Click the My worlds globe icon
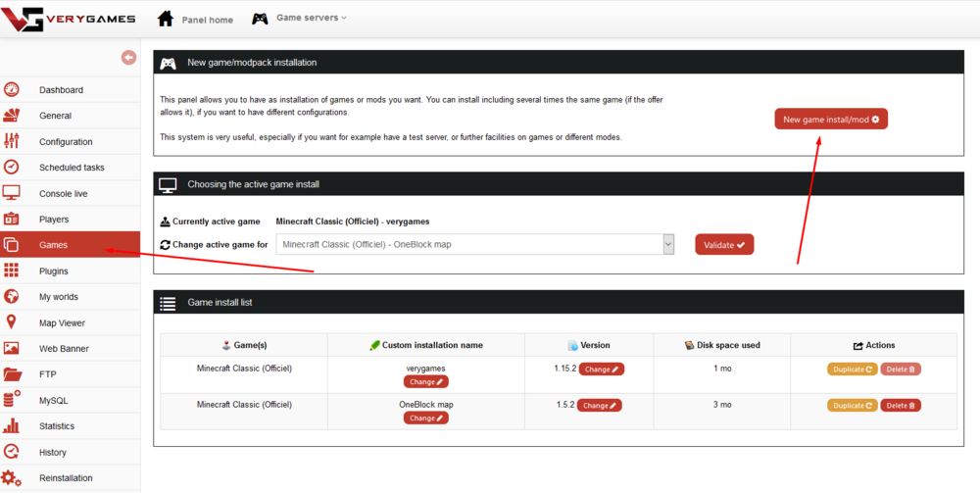 [12, 296]
